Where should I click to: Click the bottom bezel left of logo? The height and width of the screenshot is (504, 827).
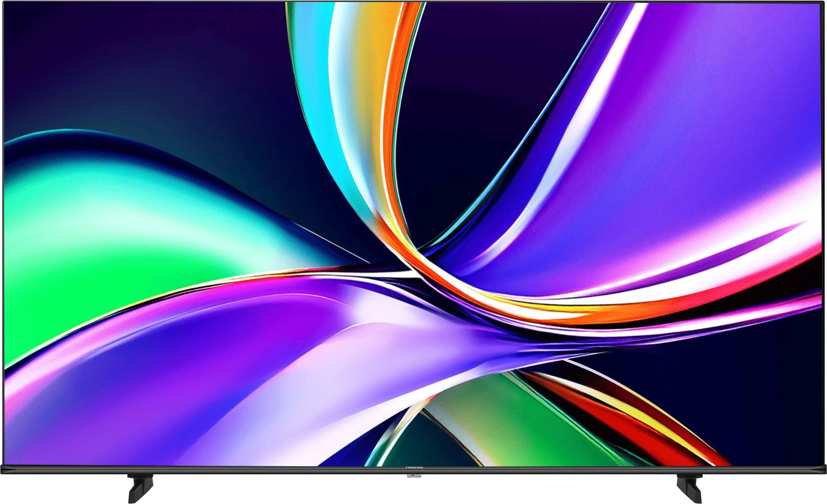coord(202,469)
